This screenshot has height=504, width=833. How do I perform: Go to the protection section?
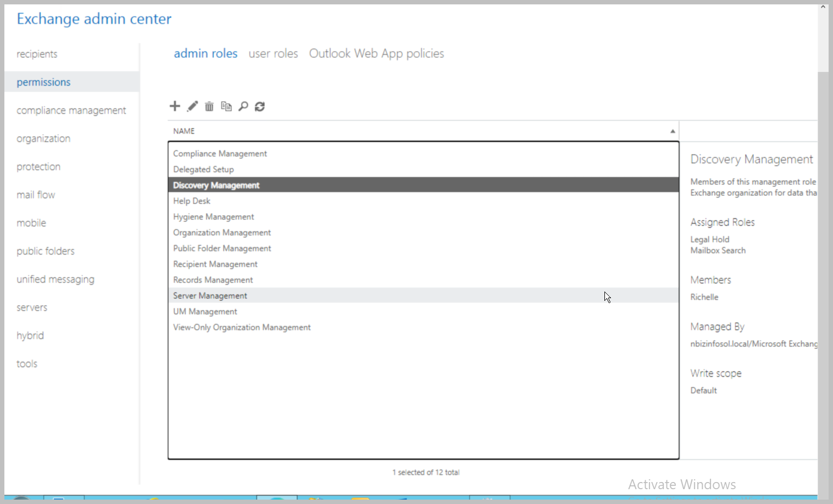pyautogui.click(x=38, y=166)
